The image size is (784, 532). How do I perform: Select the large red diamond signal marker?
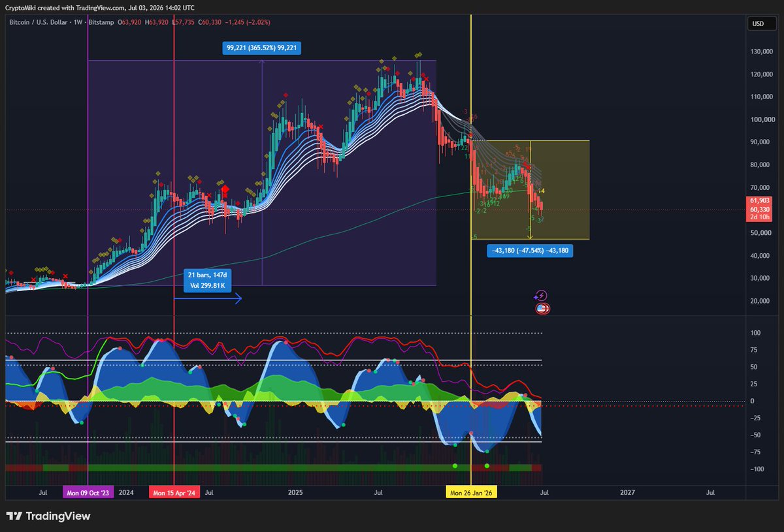point(225,190)
